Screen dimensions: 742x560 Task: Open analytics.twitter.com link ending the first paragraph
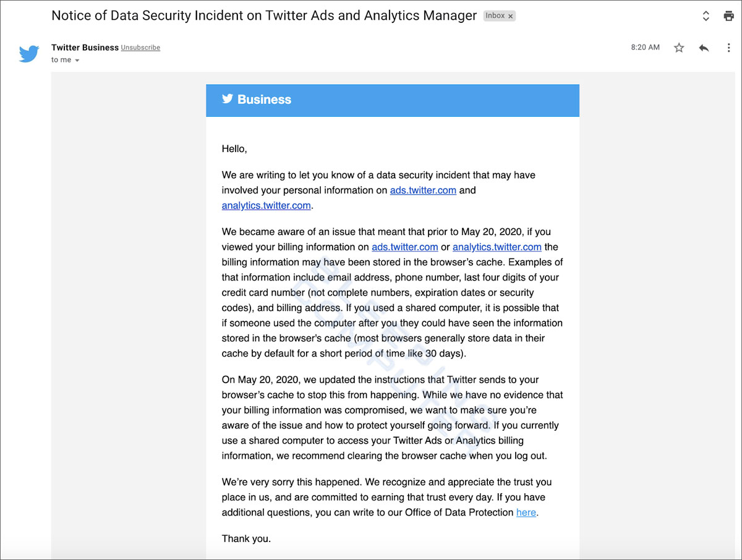tap(266, 205)
